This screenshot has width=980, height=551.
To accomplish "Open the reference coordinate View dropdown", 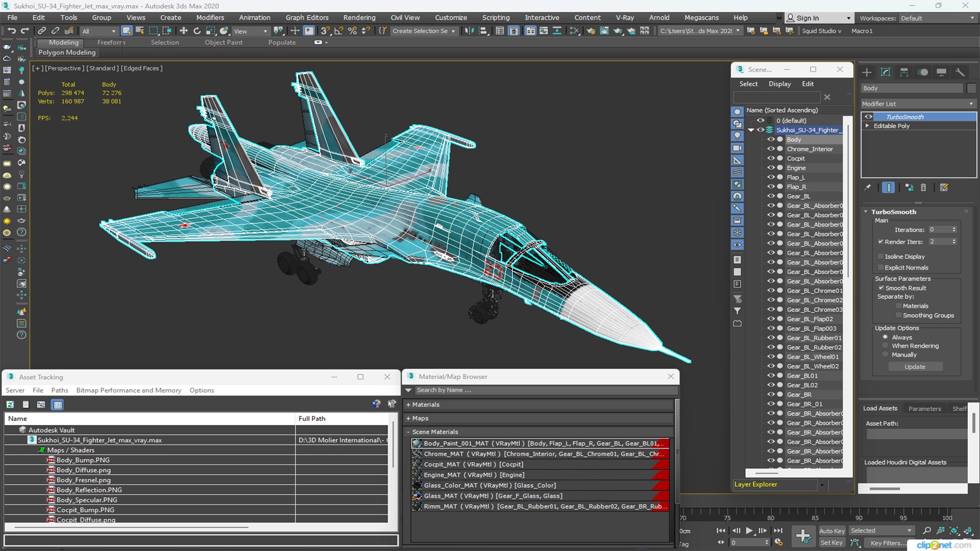I will (x=251, y=31).
